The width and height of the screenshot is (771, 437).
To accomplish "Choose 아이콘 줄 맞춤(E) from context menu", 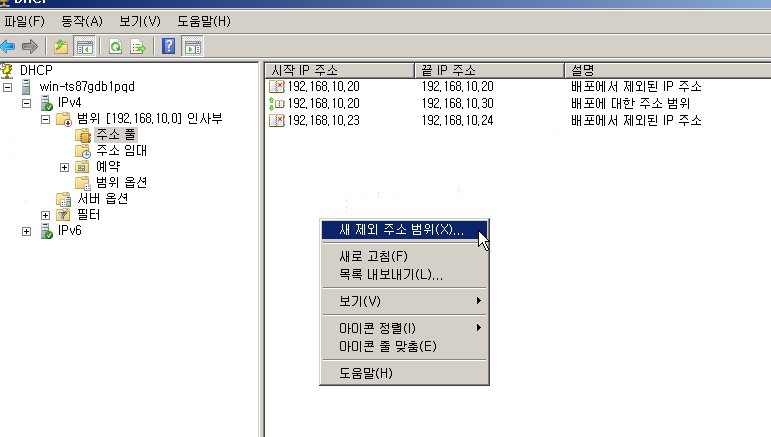I will 404,347.
